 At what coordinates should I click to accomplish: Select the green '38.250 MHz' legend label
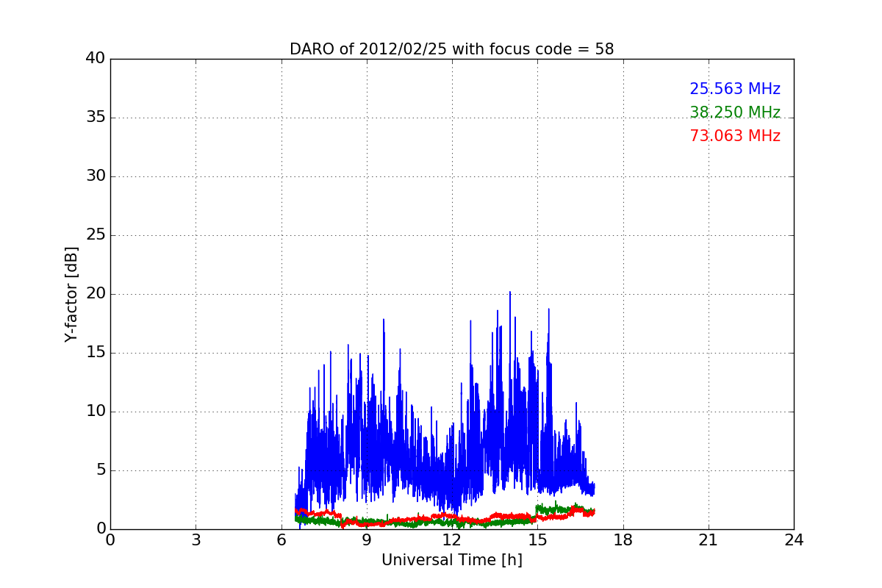tap(735, 112)
